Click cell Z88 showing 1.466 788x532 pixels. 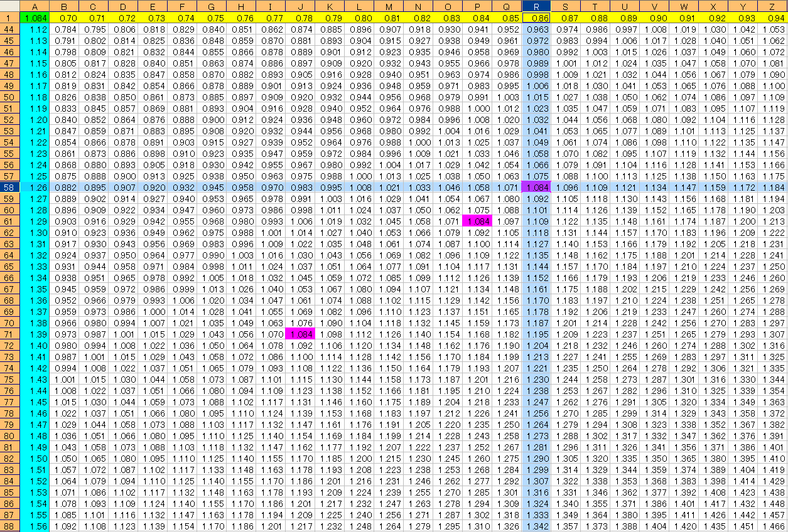coord(772,526)
